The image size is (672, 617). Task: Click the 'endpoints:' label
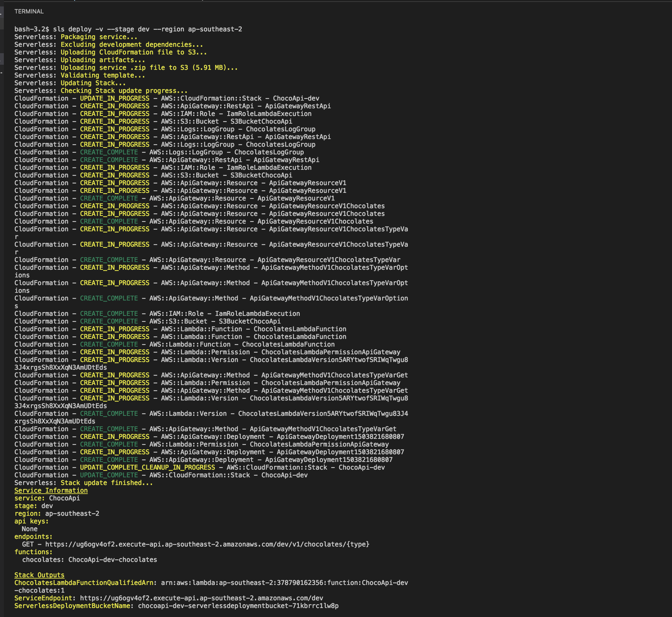(x=33, y=536)
